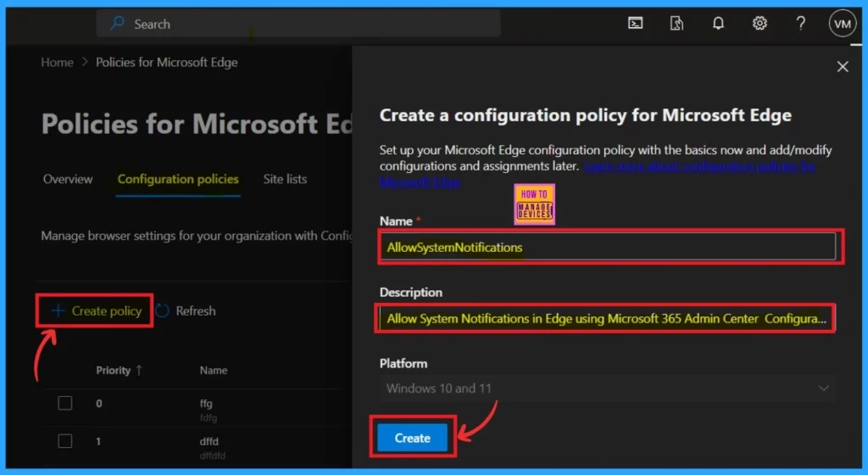The height and width of the screenshot is (475, 868).
Task: Open settings gear in top bar
Action: (x=759, y=23)
